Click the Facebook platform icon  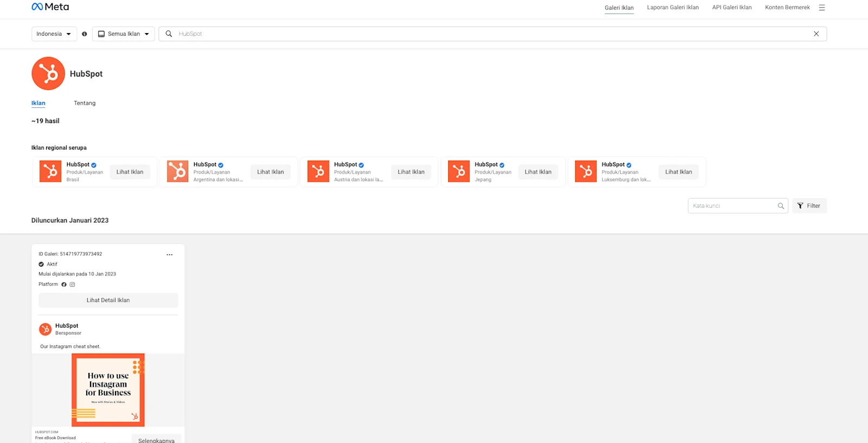(64, 285)
